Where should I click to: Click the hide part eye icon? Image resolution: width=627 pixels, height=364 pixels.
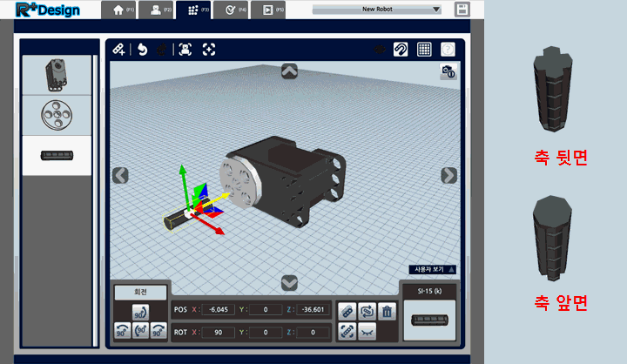click(x=367, y=332)
